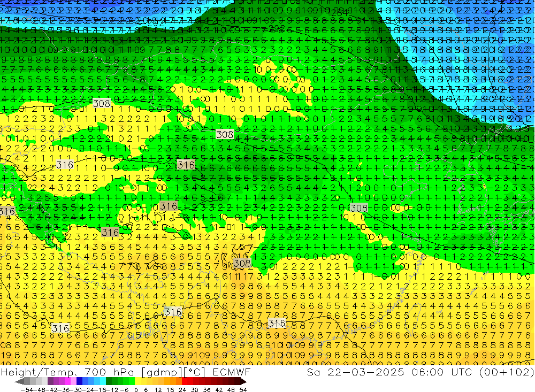Click the '-6' value under the color scale
Viewport: 535px width, 392px height.
coord(124,390)
